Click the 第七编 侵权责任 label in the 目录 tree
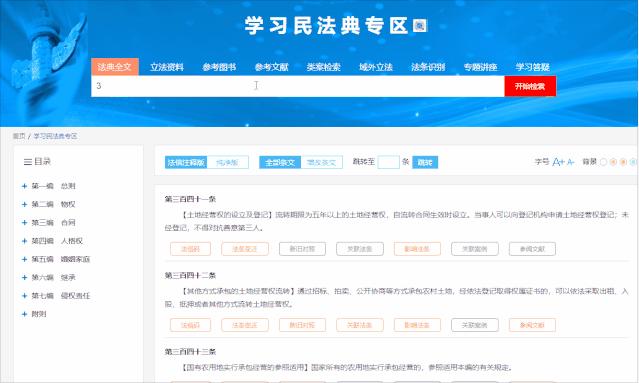Viewport: 639px width, 383px height. 61,296
